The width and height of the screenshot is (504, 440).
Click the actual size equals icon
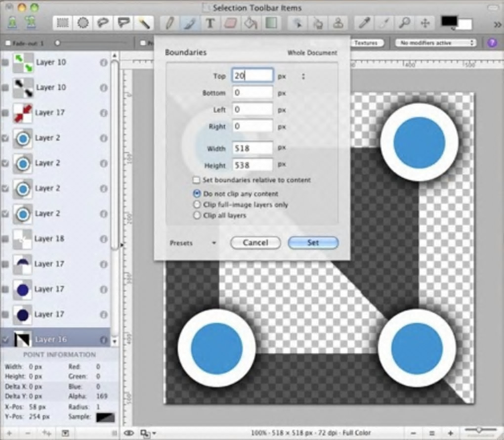click(432, 433)
